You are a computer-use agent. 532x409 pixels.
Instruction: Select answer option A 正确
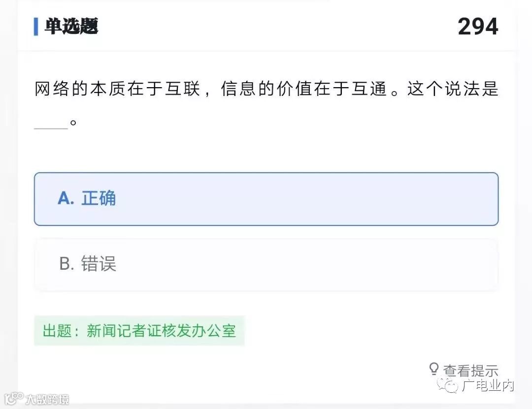[x=266, y=199]
